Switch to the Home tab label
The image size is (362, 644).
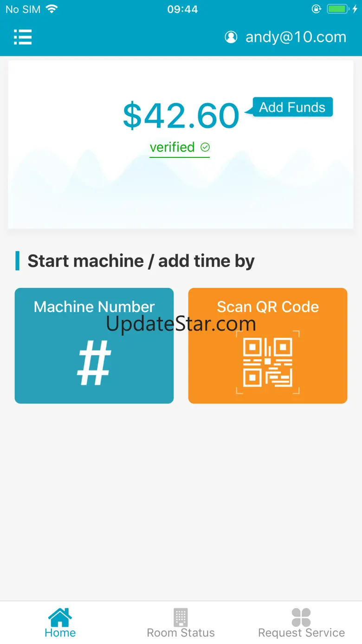tap(60, 633)
